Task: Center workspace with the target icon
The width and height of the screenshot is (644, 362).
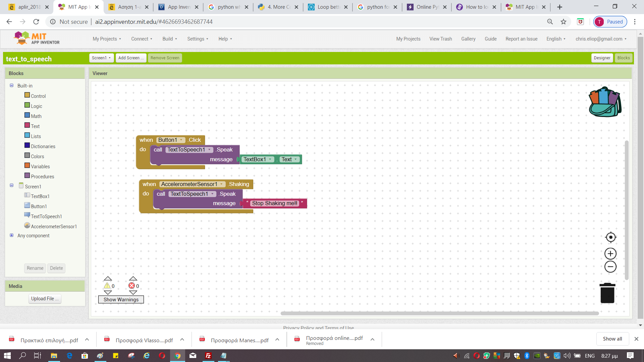Action: click(610, 237)
